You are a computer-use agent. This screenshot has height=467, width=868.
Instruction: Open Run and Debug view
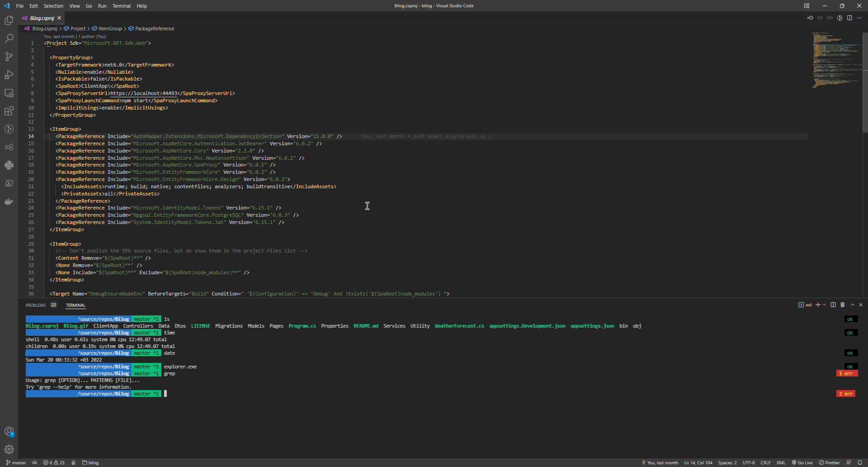[9, 75]
